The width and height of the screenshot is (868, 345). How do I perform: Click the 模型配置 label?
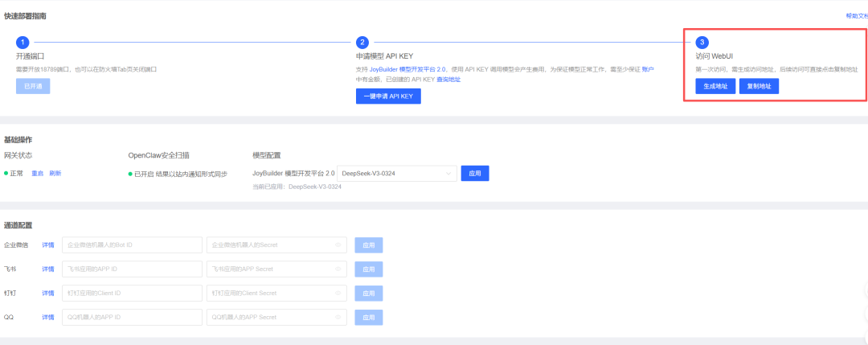tap(266, 155)
